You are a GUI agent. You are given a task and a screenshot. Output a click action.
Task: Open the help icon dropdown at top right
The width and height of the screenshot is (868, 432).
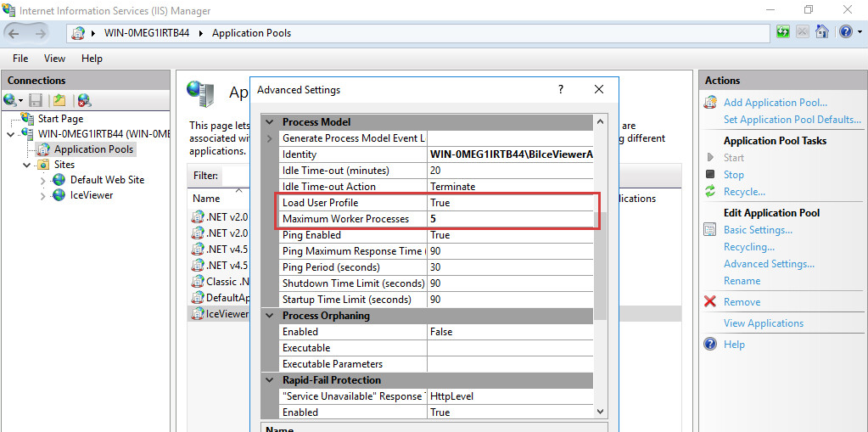click(860, 32)
